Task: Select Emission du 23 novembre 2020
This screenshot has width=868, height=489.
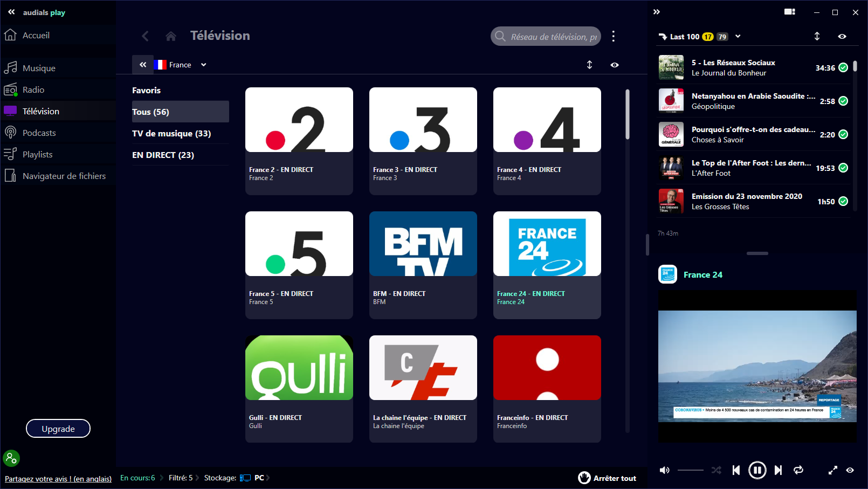Action: pos(754,202)
